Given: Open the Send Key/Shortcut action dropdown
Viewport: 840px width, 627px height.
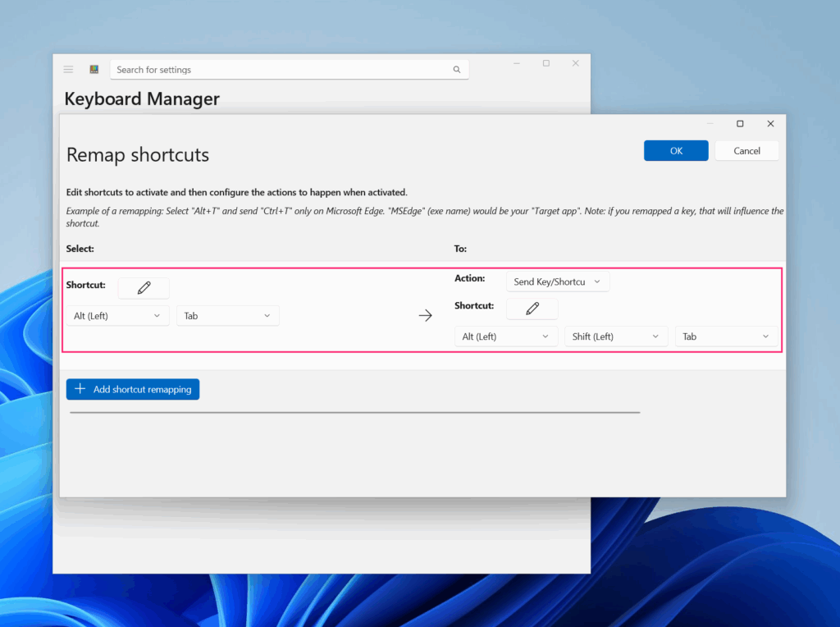Looking at the screenshot, I should [x=558, y=281].
